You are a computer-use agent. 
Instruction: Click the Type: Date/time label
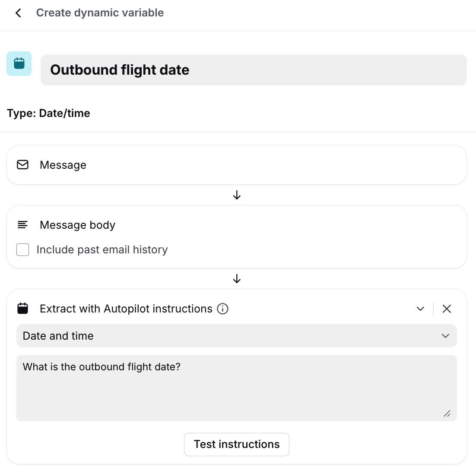tap(48, 113)
